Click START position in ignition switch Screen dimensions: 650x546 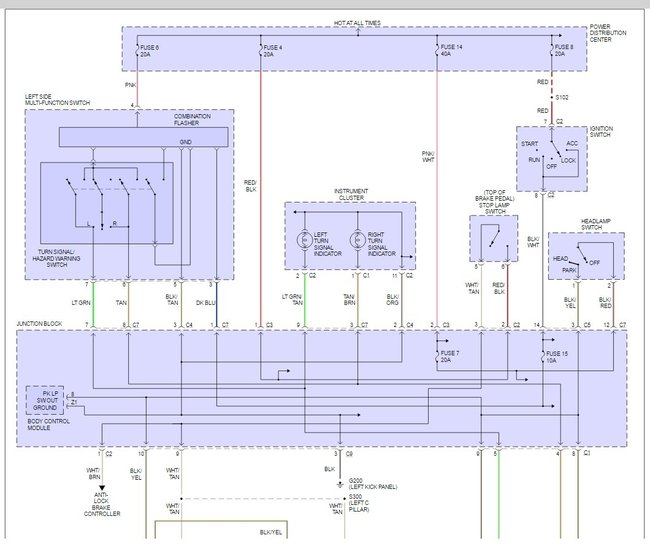tap(529, 144)
